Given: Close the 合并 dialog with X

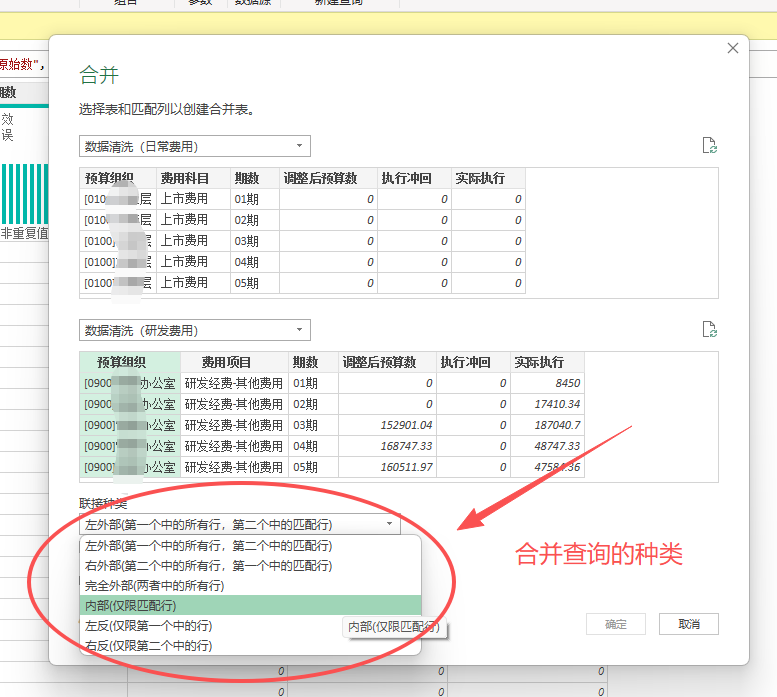Looking at the screenshot, I should 732,48.
